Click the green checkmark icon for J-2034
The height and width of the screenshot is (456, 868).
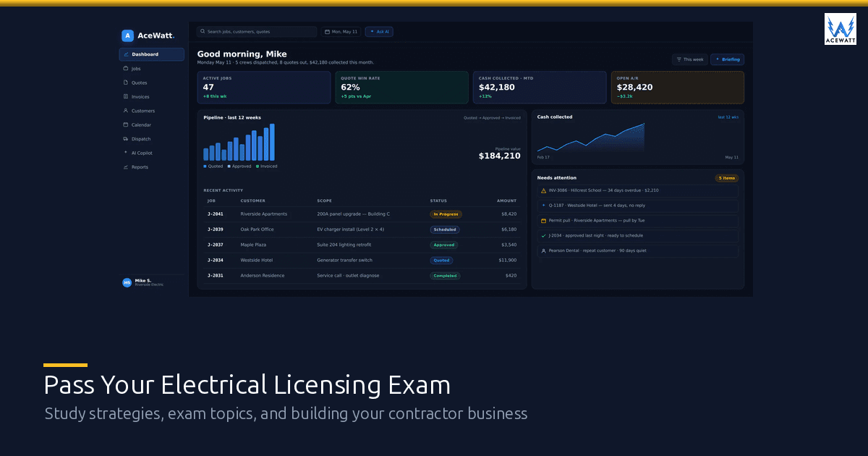[544, 236]
